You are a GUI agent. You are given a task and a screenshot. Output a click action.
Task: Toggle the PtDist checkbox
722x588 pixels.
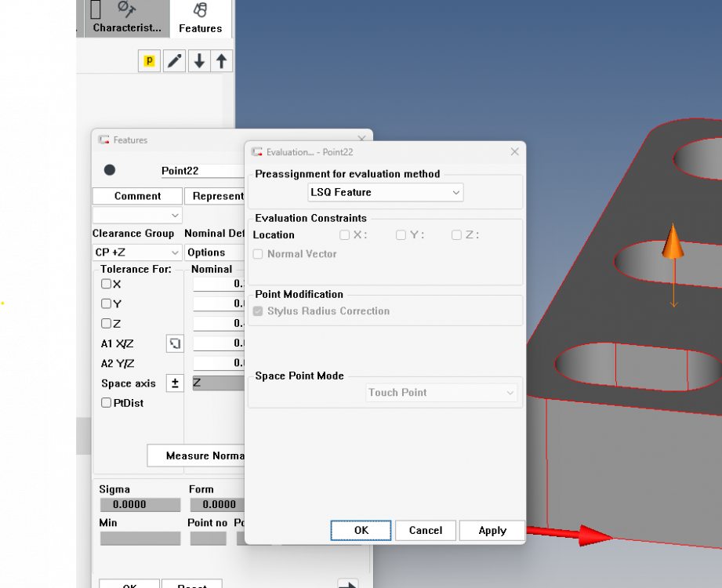tap(107, 403)
